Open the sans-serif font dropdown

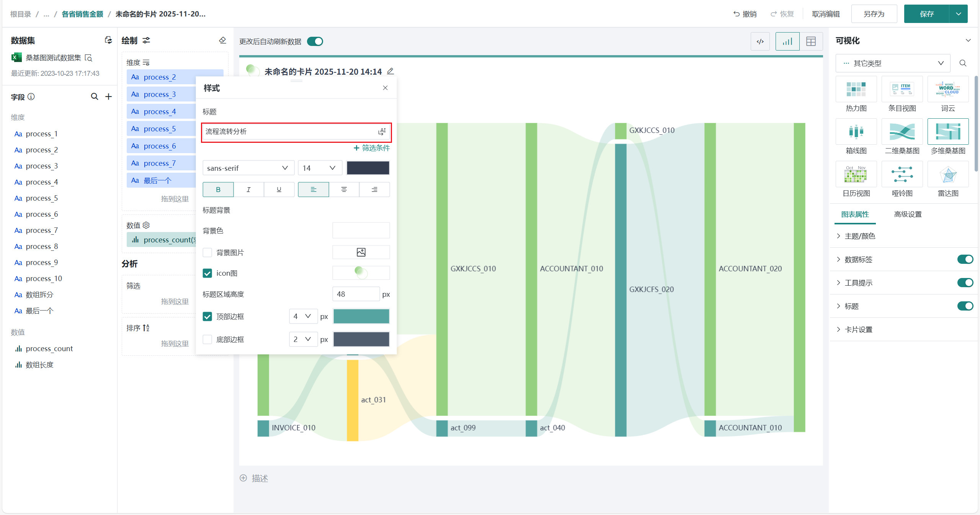point(248,168)
